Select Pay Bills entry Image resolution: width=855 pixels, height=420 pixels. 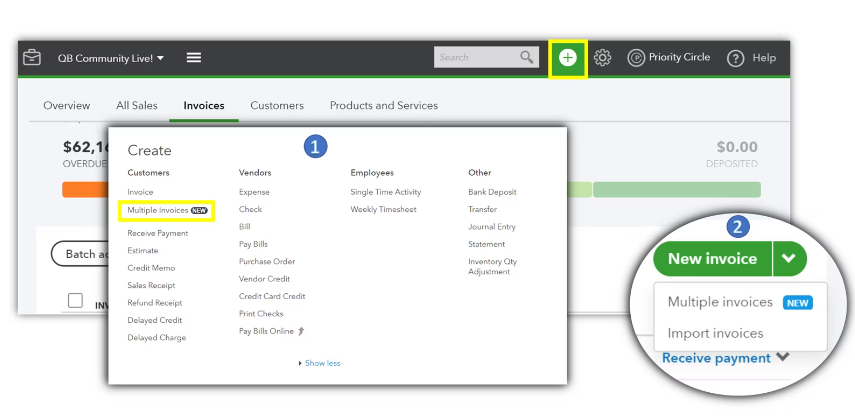[x=253, y=244]
